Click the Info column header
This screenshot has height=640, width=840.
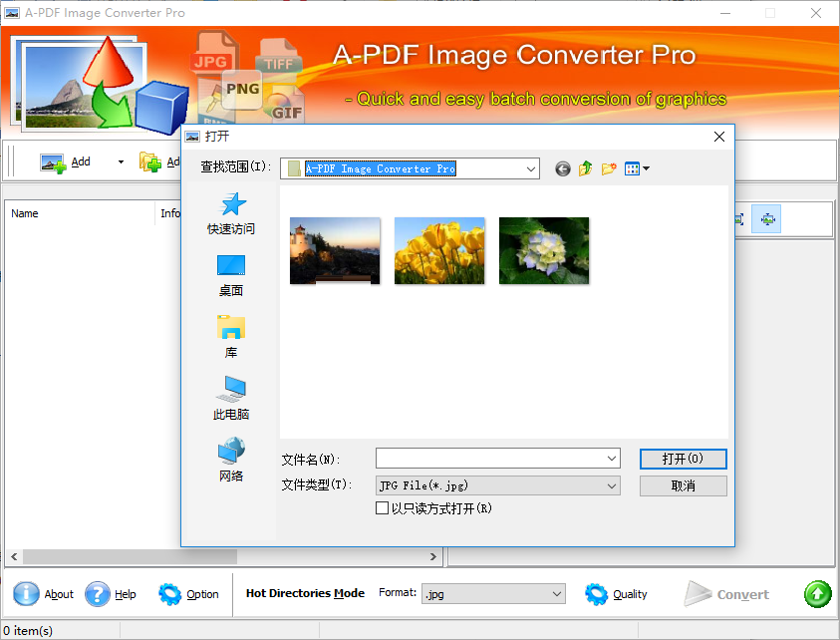pos(168,213)
